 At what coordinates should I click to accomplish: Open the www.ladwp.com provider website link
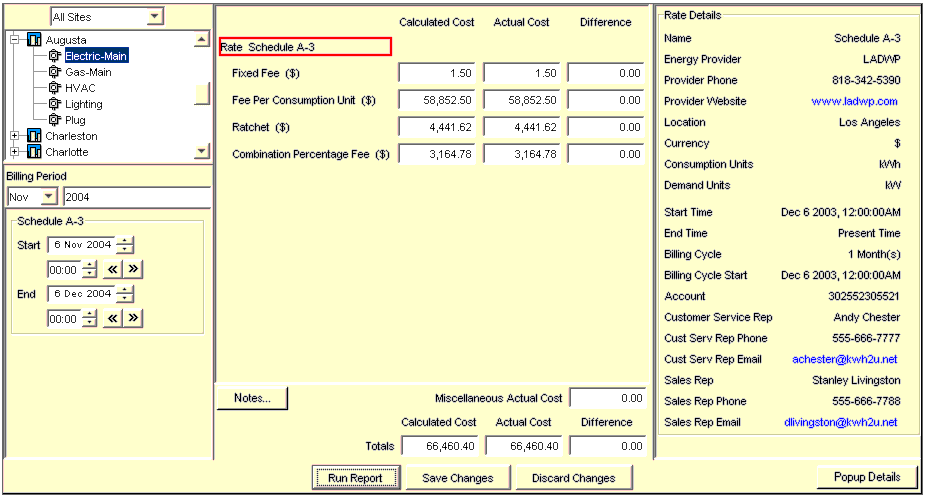coord(854,101)
